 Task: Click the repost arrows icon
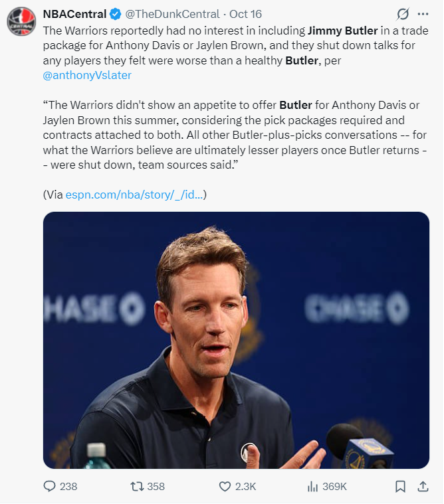coord(137,487)
